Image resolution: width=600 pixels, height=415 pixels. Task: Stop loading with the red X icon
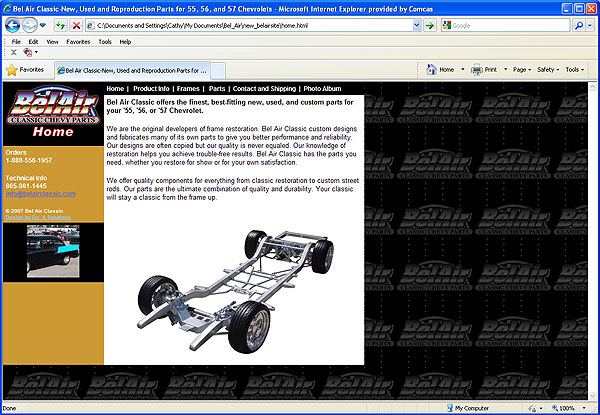coord(77,26)
